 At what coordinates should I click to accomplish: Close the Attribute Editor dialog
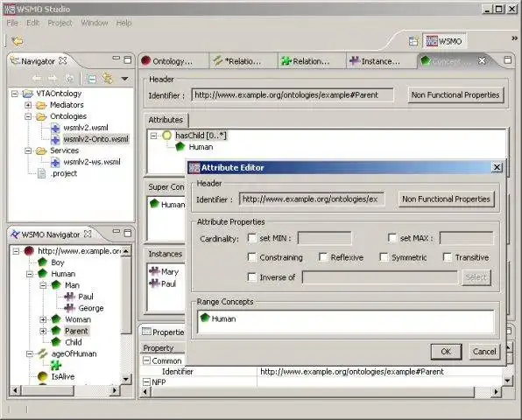pos(497,167)
